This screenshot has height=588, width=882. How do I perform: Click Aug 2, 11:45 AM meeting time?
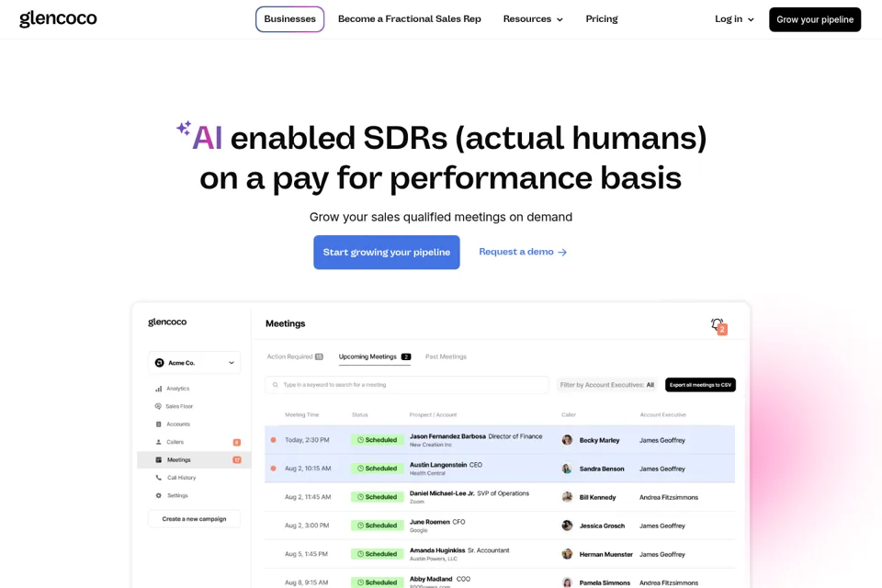[x=308, y=497]
